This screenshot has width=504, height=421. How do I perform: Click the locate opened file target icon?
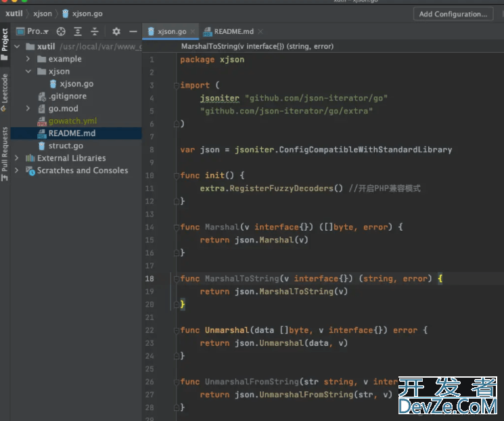tap(61, 31)
